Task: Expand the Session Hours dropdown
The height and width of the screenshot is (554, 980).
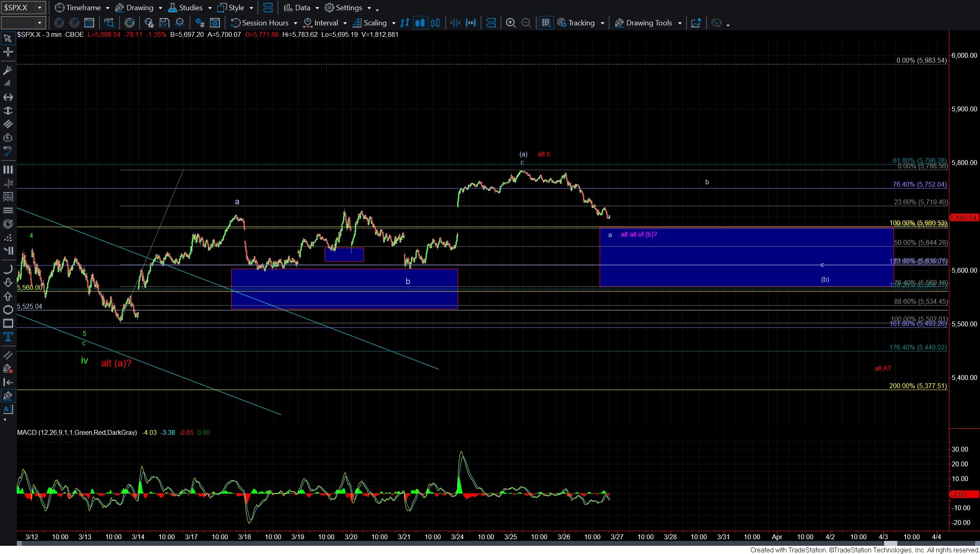Action: 296,23
